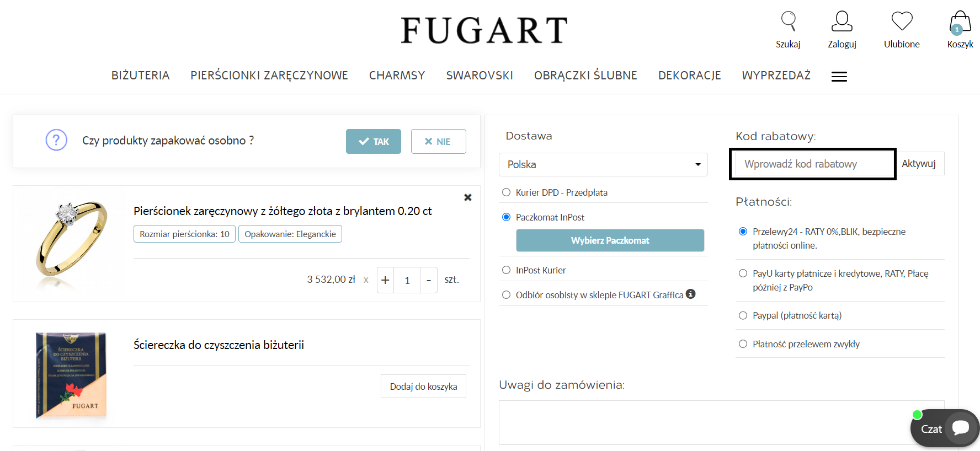Open the hamburger menu icon
980x451 pixels.
839,77
